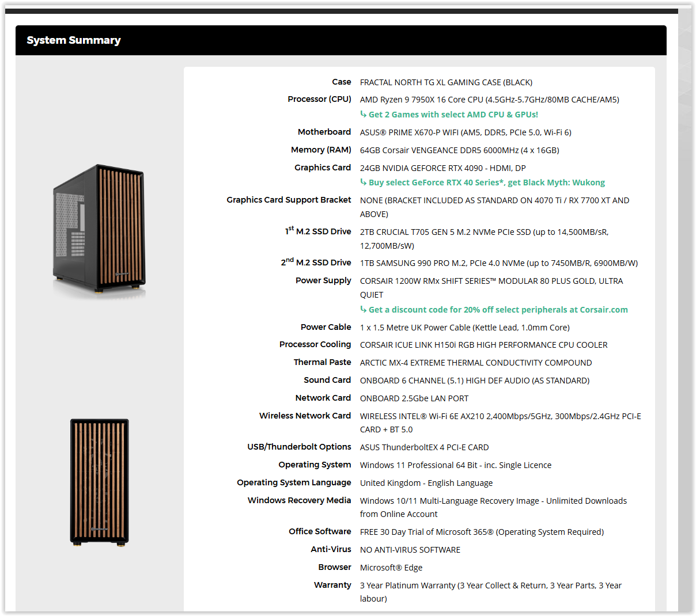Select the Memory (RAM) label
This screenshot has width=696, height=616.
pyautogui.click(x=321, y=150)
